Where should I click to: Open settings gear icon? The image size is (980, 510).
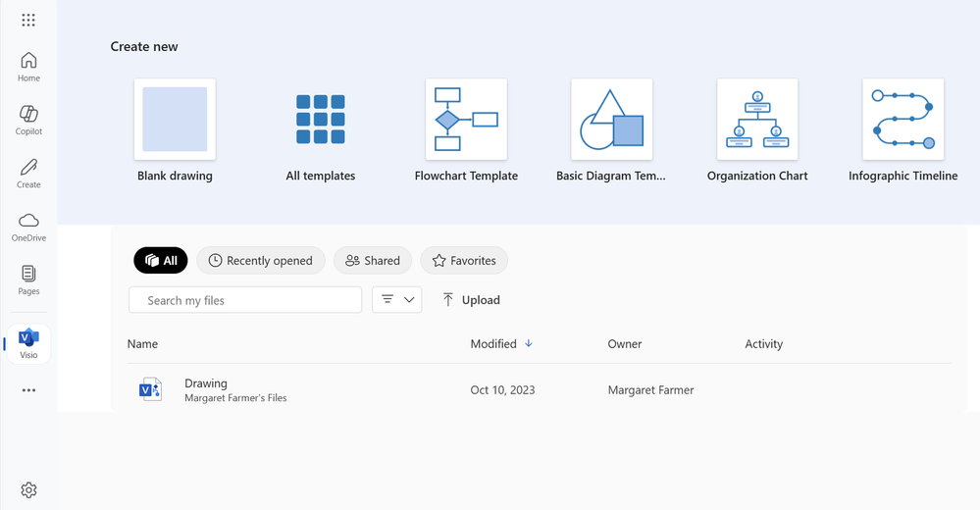(x=28, y=490)
